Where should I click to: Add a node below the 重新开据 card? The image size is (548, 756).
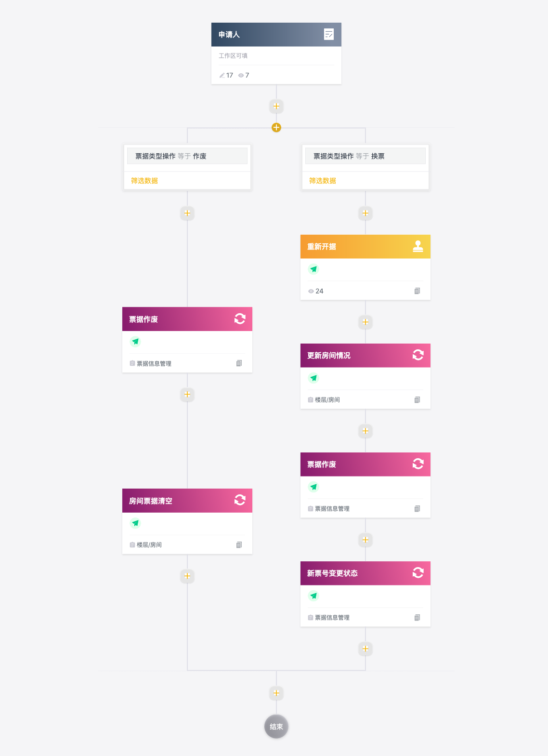pos(365,322)
